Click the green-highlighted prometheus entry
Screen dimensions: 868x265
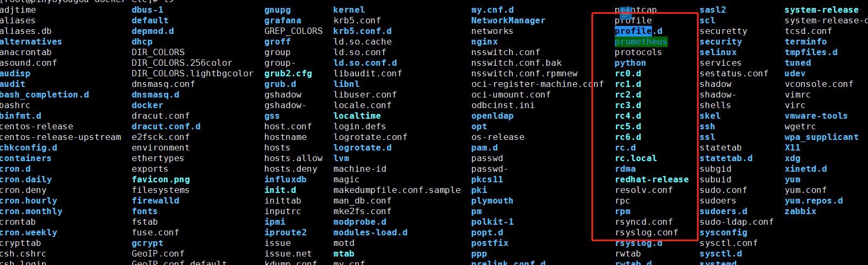tap(641, 42)
